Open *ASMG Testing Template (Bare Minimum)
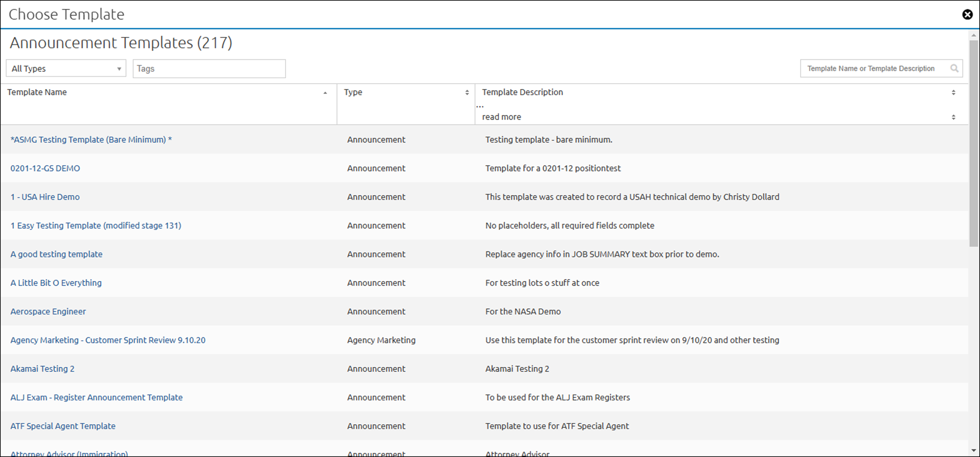980x457 pixels. [x=91, y=140]
